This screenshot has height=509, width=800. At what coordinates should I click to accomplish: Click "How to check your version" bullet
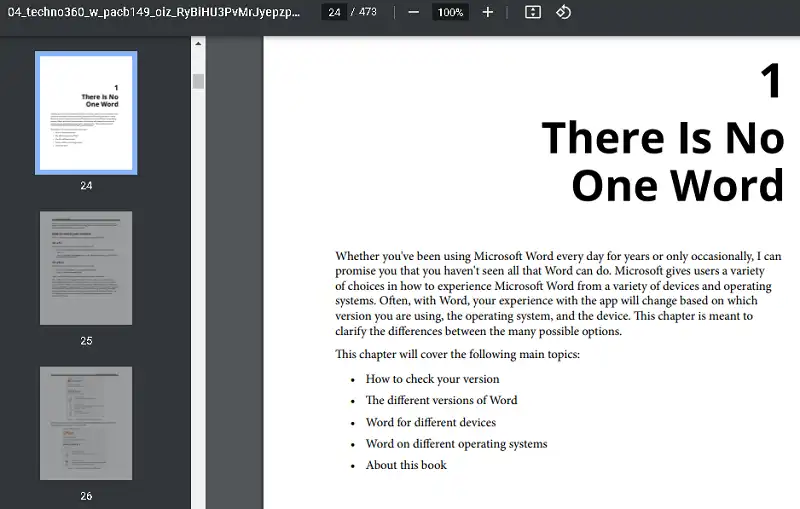[x=432, y=379]
